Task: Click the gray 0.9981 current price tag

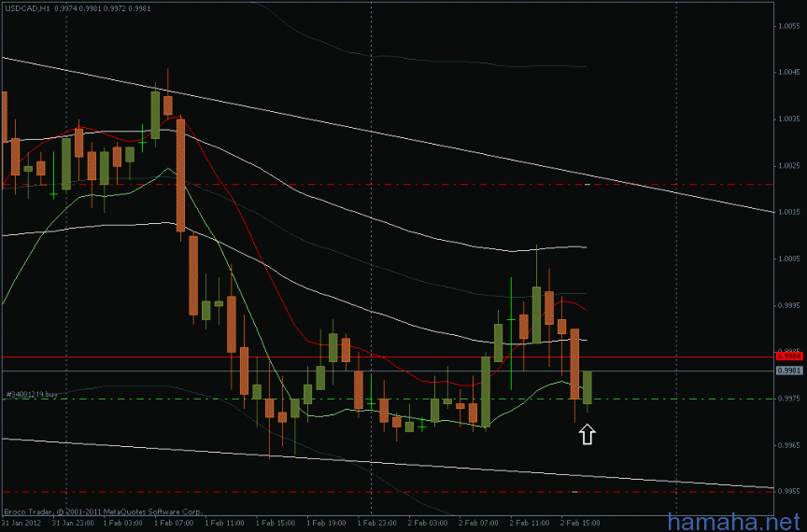Action: 789,371
